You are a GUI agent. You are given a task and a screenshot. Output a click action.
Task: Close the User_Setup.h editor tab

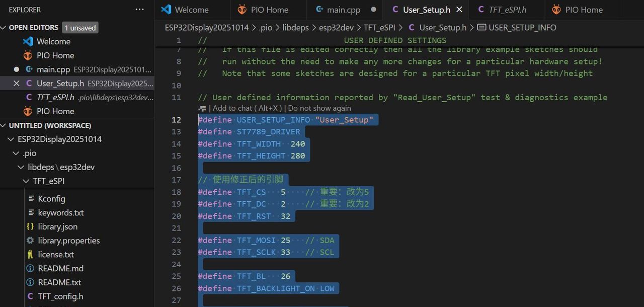459,10
